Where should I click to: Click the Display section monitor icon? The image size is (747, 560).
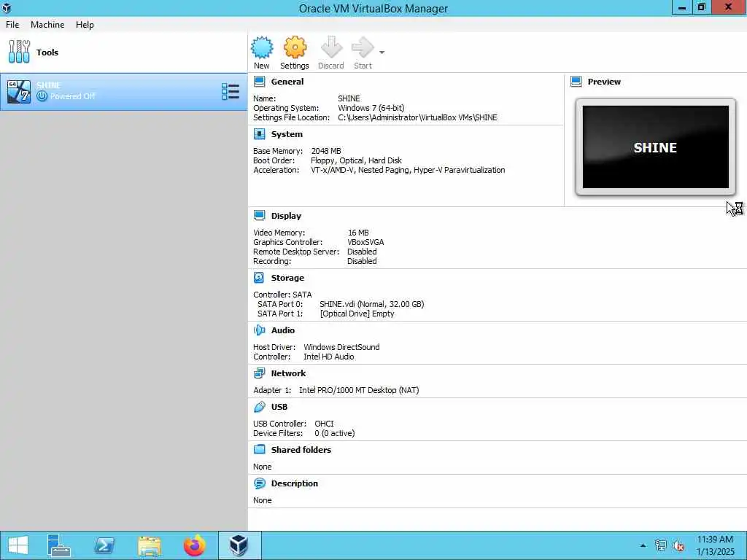[x=259, y=216]
